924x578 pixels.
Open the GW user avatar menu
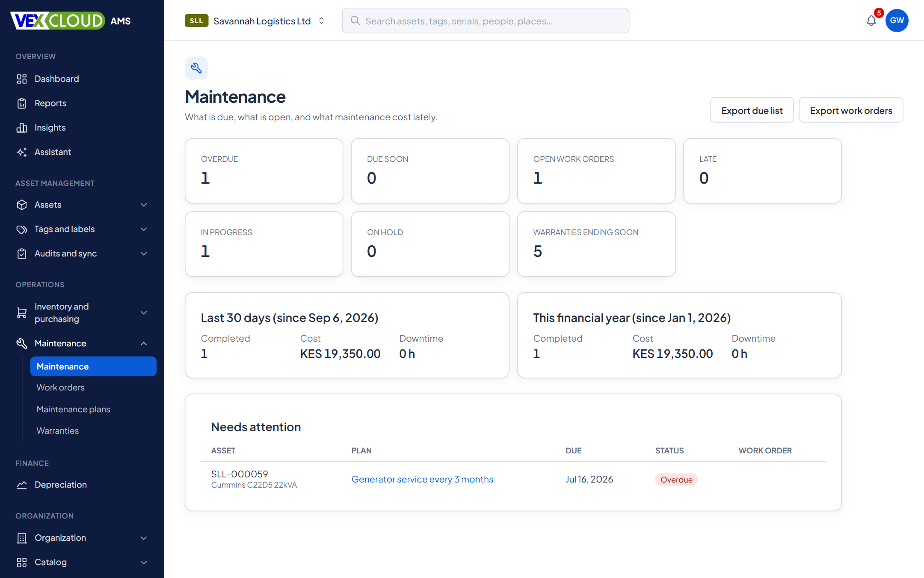897,21
